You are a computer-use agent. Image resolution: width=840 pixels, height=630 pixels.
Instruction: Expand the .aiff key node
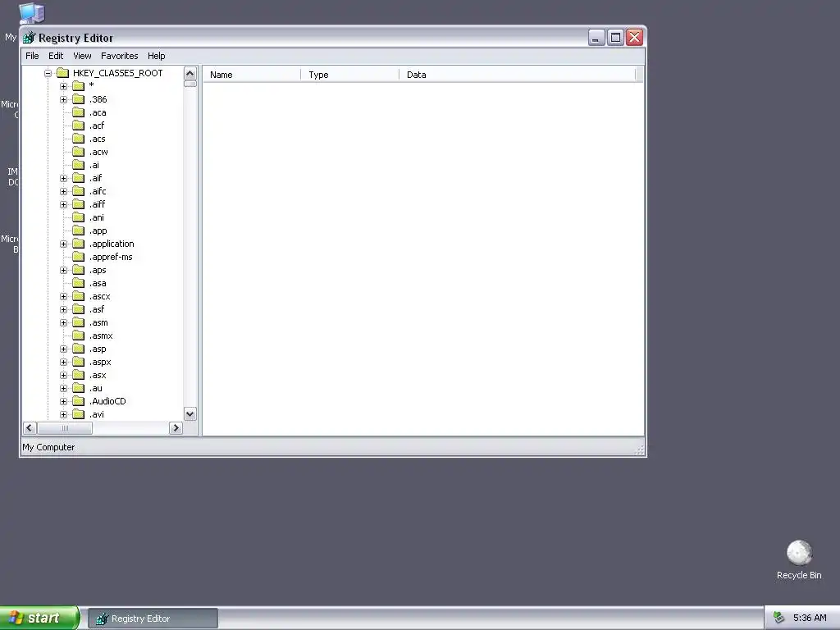63,204
